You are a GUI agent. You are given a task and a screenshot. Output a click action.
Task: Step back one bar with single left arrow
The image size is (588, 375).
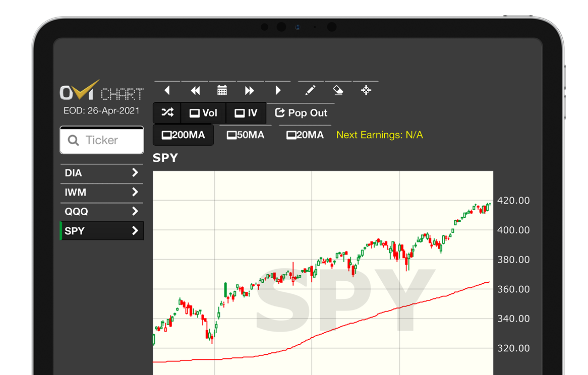click(167, 90)
